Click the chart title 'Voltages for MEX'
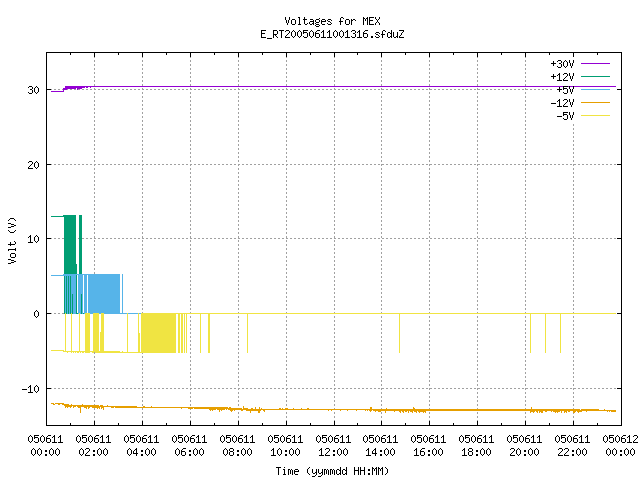 click(332, 21)
